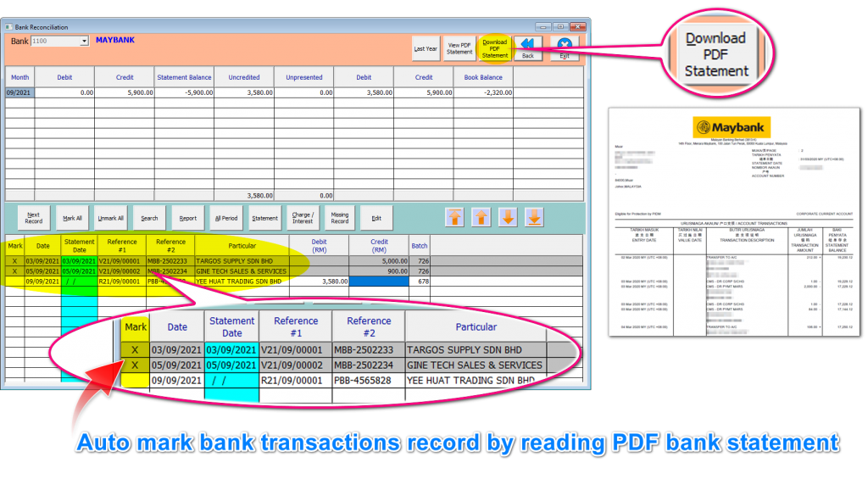Click the Statement Date column header
This screenshot has height=485, width=868.
click(x=79, y=246)
